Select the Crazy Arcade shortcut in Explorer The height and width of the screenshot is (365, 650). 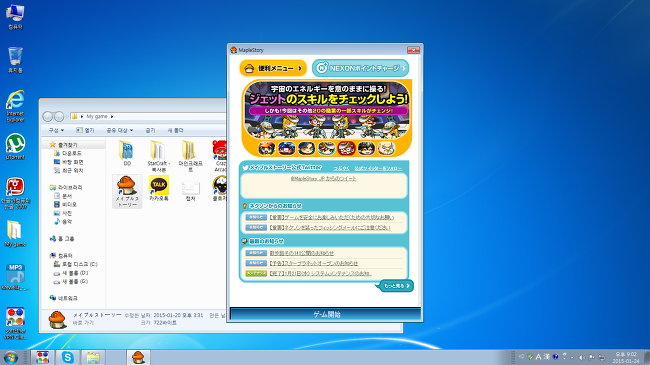click(220, 156)
